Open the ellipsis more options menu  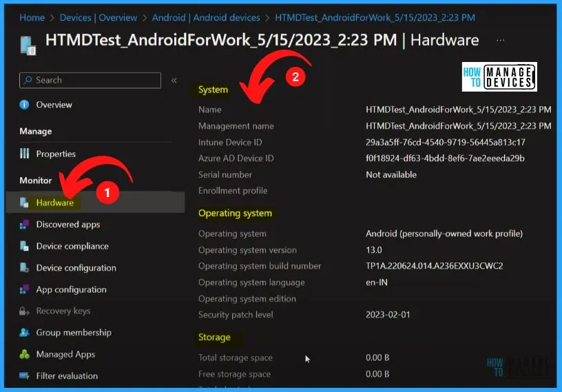click(x=501, y=40)
